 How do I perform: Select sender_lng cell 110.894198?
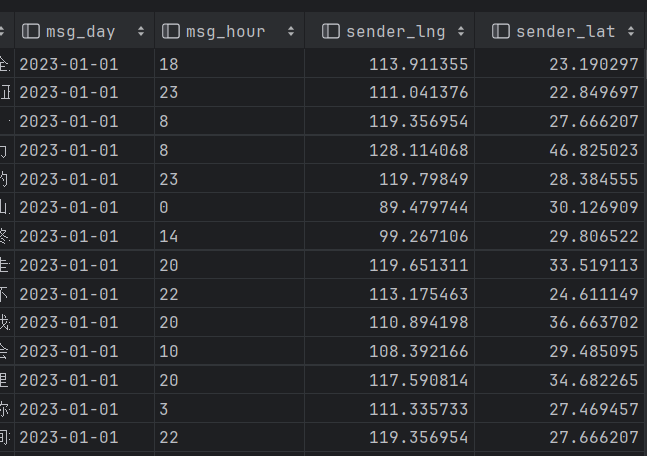click(x=390, y=322)
